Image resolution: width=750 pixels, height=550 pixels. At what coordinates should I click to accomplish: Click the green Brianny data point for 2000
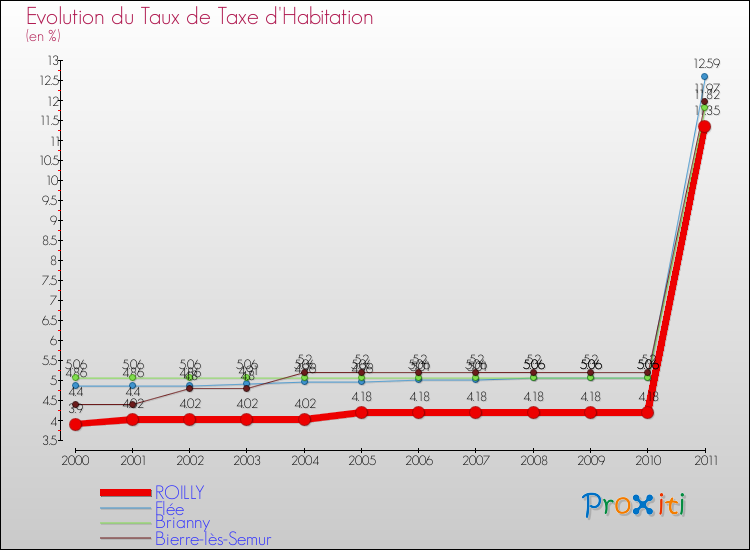[x=75, y=378]
